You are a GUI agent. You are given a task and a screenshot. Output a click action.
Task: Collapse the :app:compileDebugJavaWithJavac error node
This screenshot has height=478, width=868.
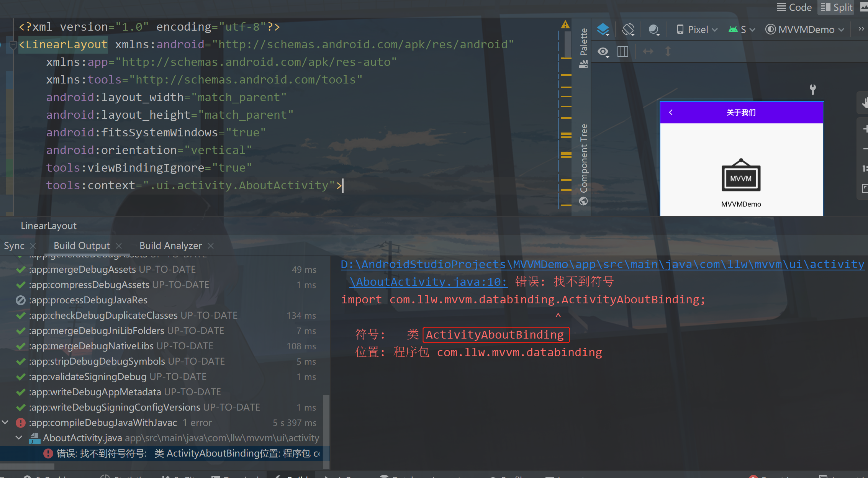(5, 422)
